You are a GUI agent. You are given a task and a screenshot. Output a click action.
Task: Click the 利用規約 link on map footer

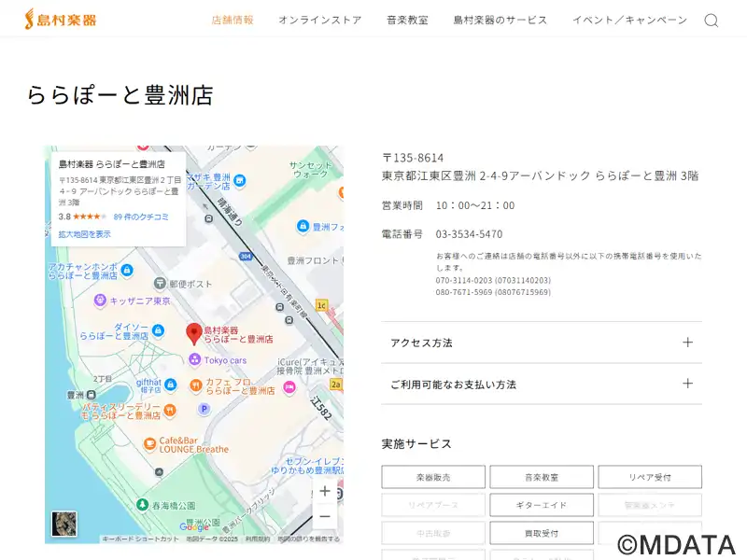click(x=258, y=539)
